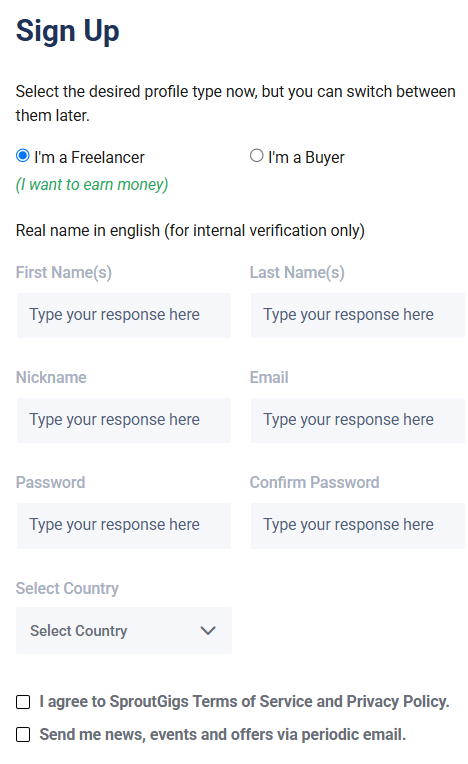Select the I'm a Freelancer radio button
The height and width of the screenshot is (764, 468).
pos(22,156)
